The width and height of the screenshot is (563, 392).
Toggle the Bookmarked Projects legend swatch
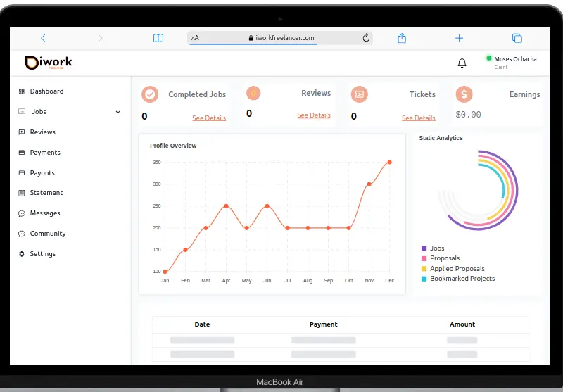(x=424, y=279)
